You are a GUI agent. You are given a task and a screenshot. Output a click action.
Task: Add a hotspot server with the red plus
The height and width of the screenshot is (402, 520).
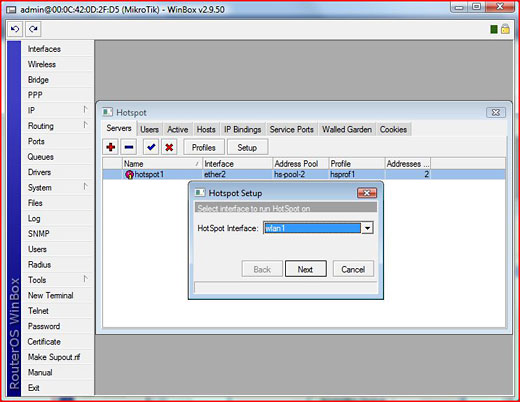(x=111, y=147)
